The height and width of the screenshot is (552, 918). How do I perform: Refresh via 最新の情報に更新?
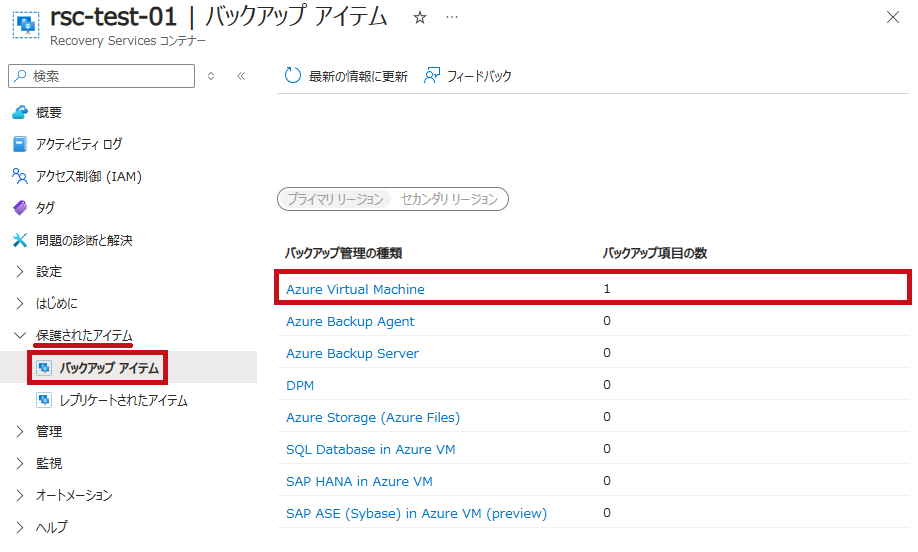click(358, 76)
